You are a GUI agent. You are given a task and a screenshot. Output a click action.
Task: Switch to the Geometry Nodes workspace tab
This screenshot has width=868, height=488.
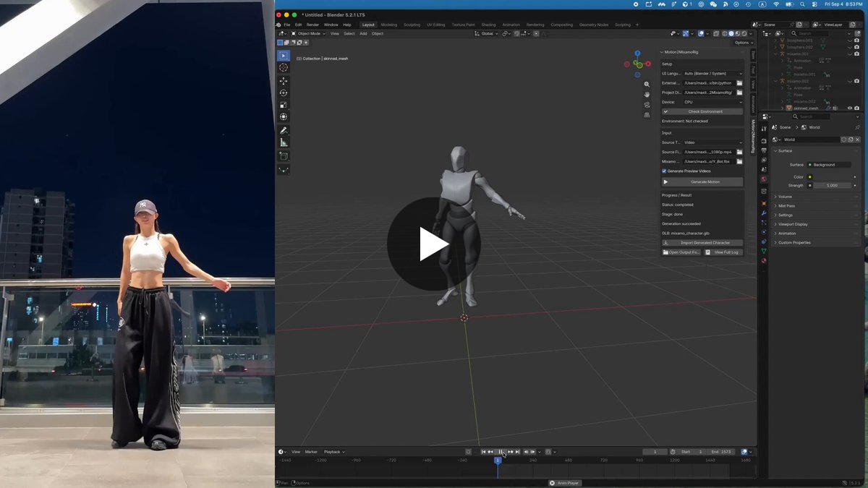(594, 25)
